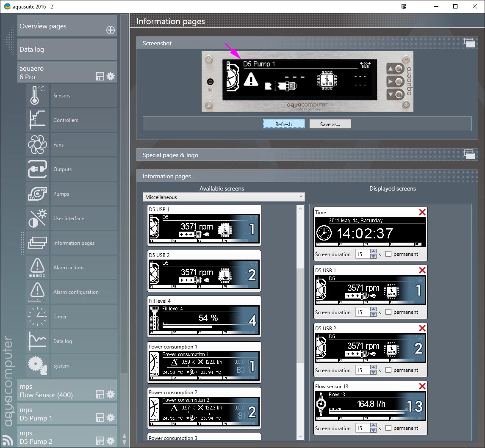The image size is (485, 448).
Task: Collapse the Screenshot section panel
Action: tap(469, 42)
